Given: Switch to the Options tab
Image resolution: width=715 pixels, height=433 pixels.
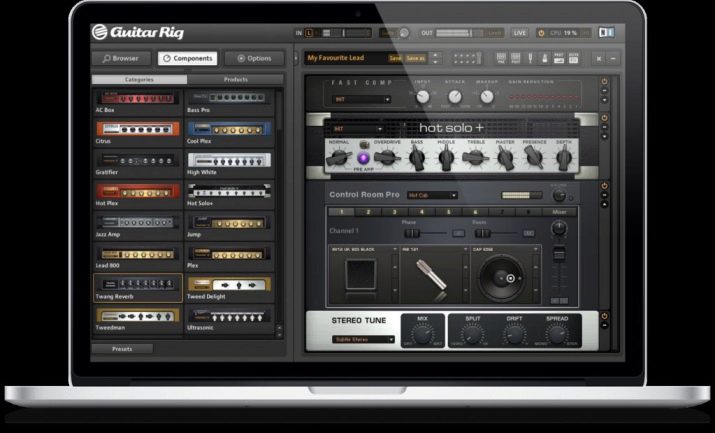Looking at the screenshot, I should click(254, 58).
